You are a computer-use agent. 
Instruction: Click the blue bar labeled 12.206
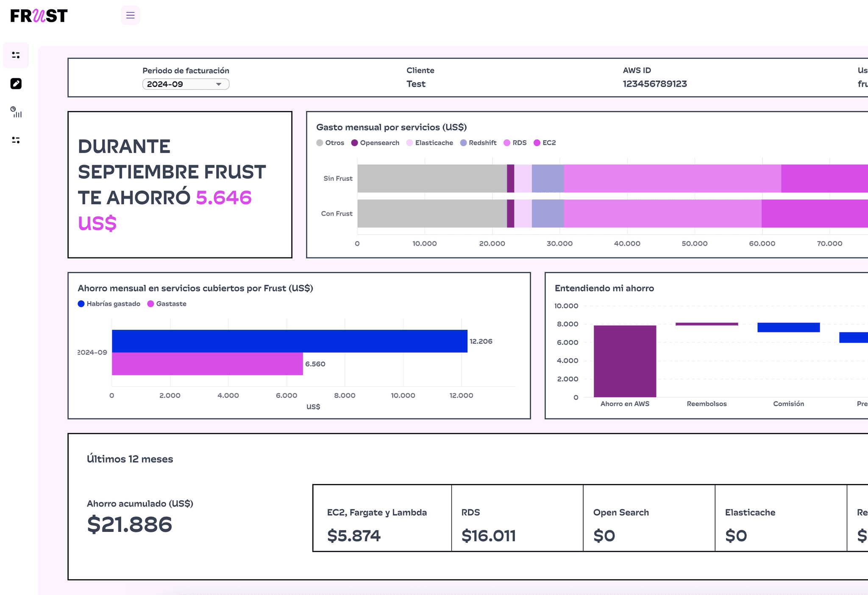289,341
